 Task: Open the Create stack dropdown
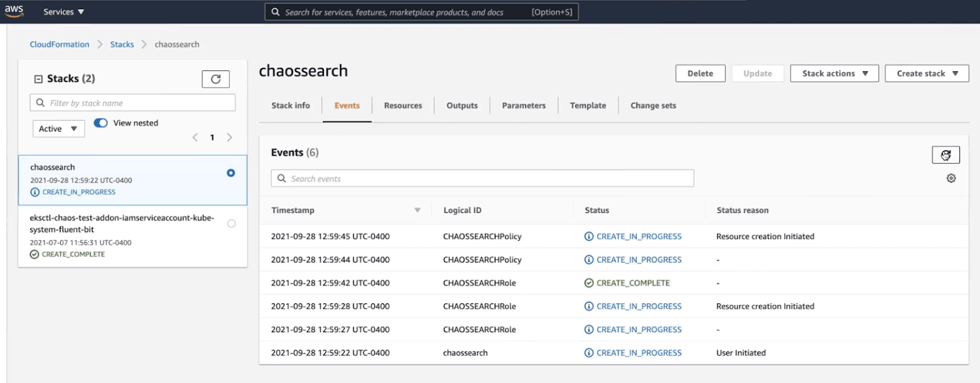tap(927, 74)
